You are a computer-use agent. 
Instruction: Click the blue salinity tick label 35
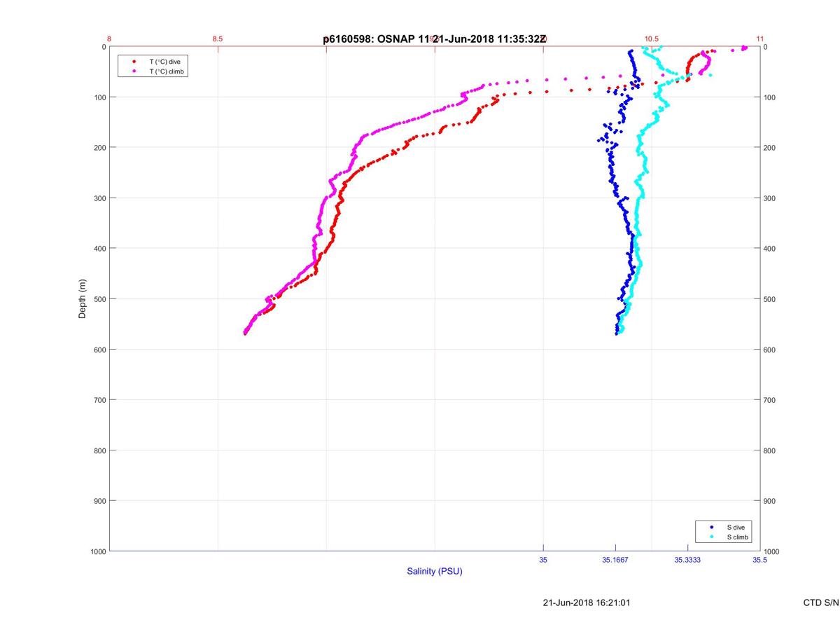543,560
